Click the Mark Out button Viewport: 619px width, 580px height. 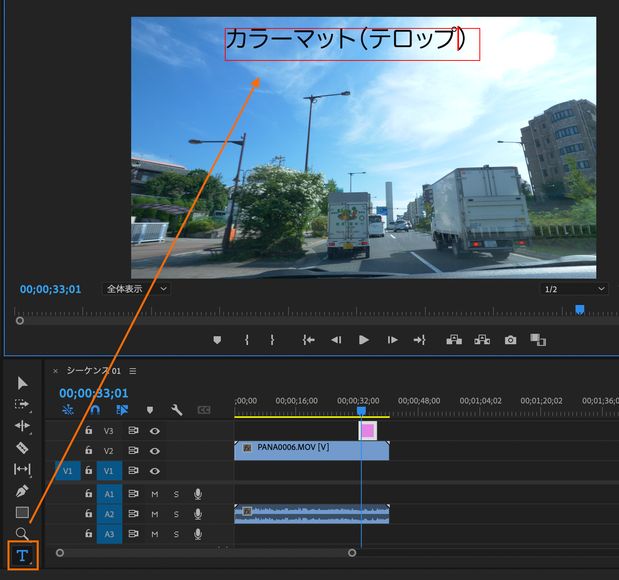click(272, 340)
